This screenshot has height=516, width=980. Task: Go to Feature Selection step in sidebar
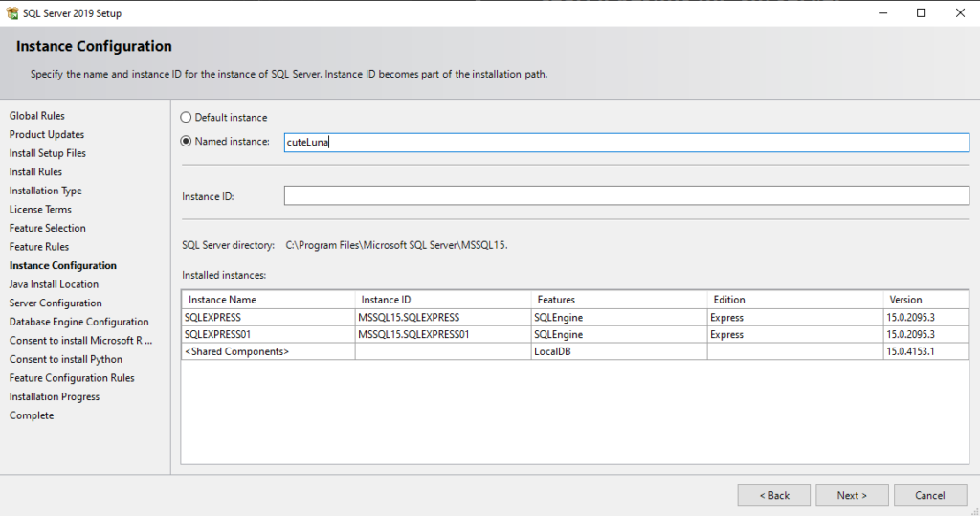click(48, 228)
